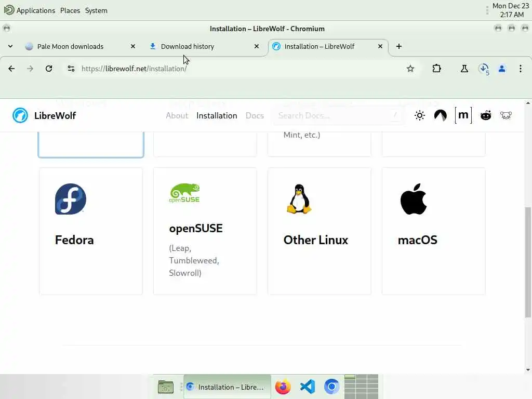Click the address bar URL
Viewport: 532px width, 399px height.
pyautogui.click(x=134, y=69)
